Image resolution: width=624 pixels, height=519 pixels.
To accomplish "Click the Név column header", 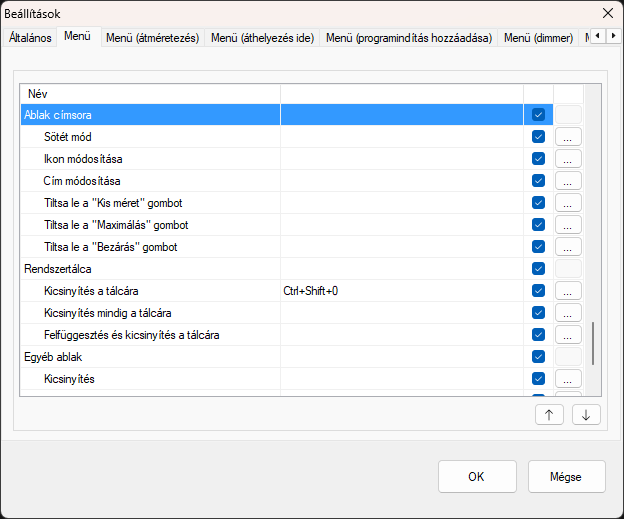I will point(150,94).
